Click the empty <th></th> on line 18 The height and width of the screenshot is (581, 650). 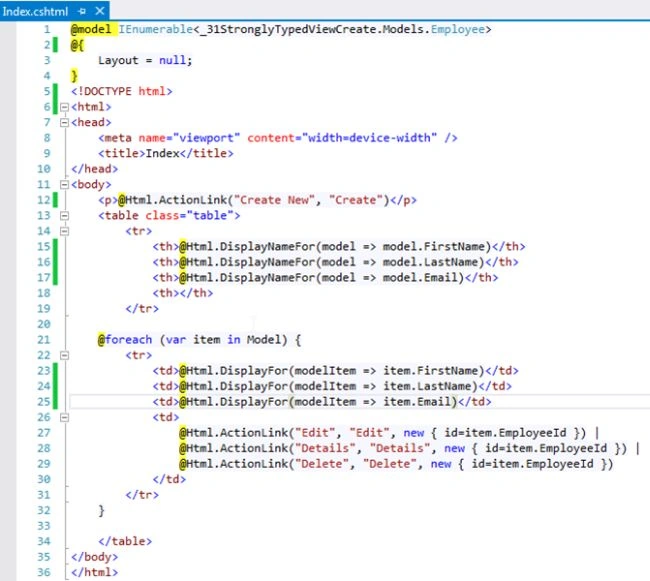coord(183,293)
